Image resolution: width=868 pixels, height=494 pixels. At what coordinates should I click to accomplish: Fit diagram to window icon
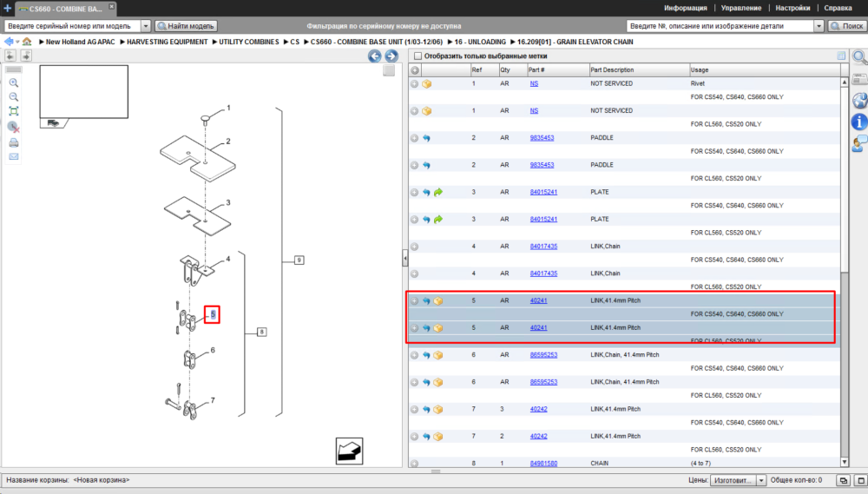14,111
